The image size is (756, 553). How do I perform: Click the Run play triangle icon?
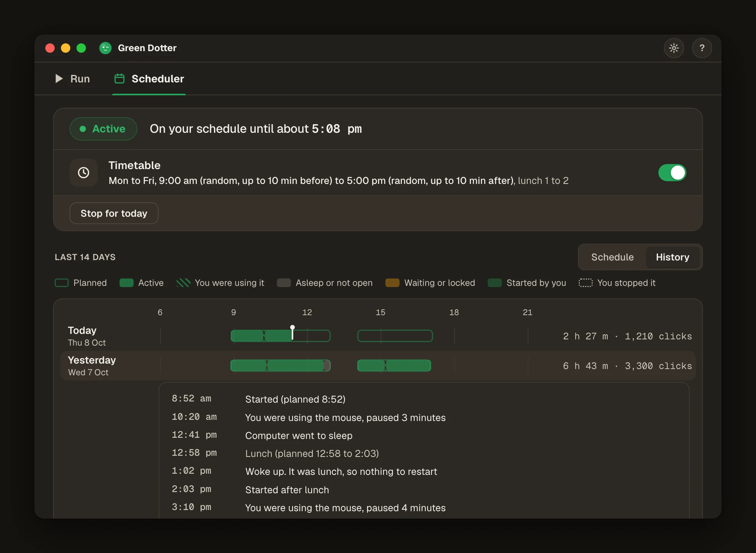pyautogui.click(x=59, y=78)
